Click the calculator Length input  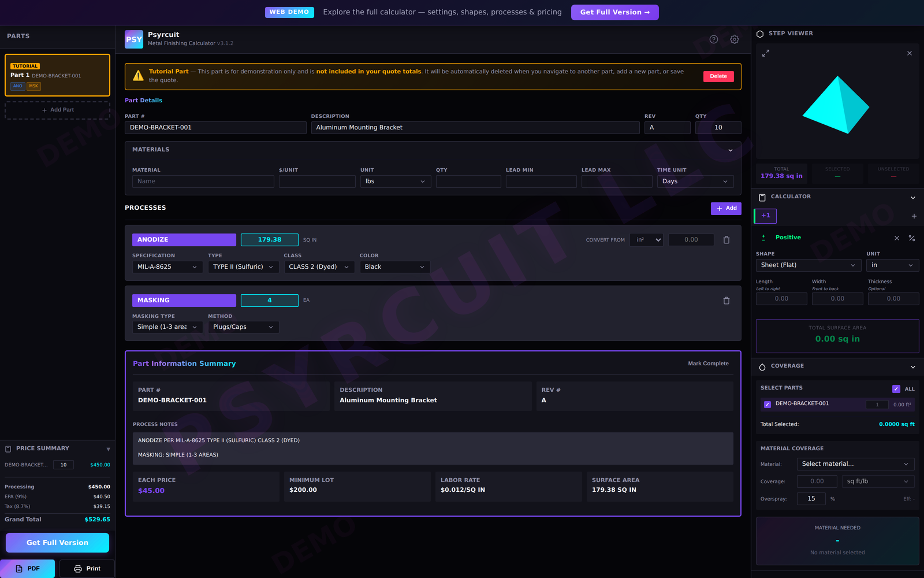click(x=781, y=299)
